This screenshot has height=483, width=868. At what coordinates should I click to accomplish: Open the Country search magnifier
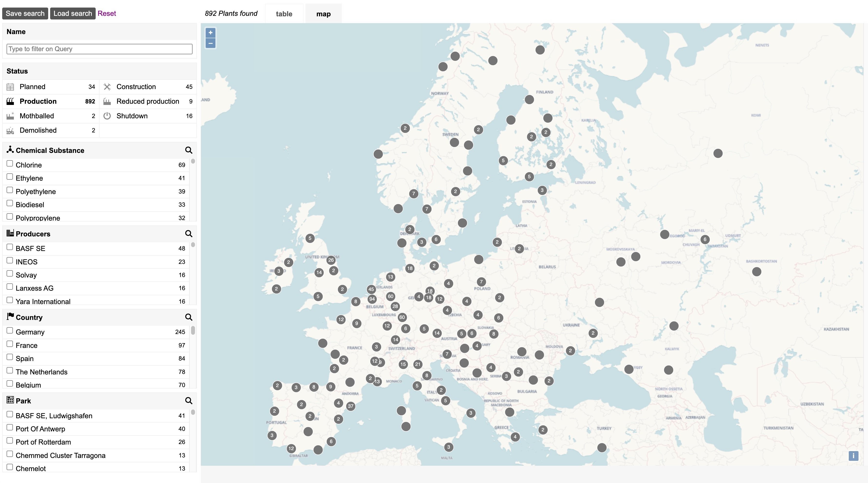[x=188, y=317]
